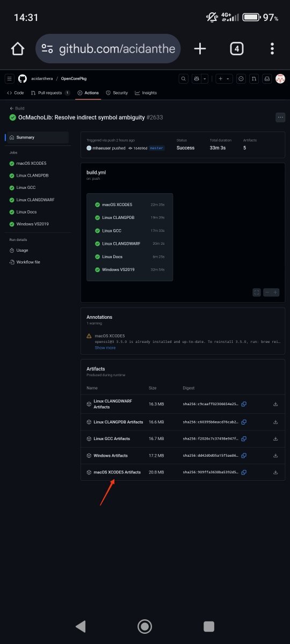290x644 pixels.
Task: Open GitHub search with magnifier icon
Action: (x=184, y=79)
